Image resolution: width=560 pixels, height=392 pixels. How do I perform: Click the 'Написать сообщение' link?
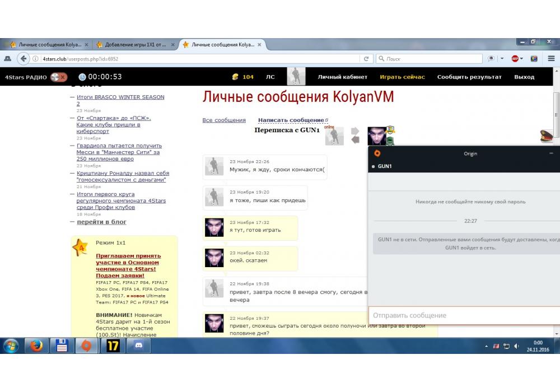[x=291, y=120]
